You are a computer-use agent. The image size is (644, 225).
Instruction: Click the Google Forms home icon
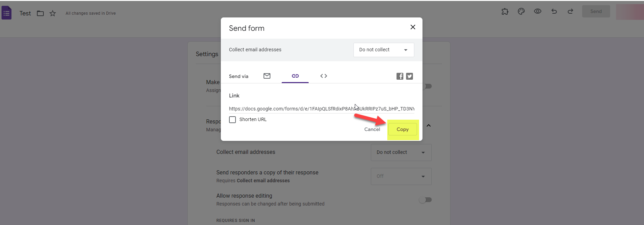coord(6,13)
